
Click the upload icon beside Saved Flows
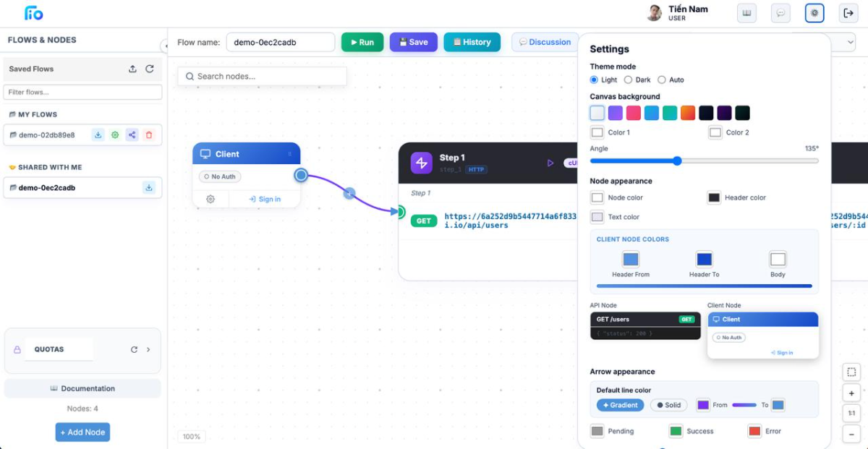(x=132, y=69)
